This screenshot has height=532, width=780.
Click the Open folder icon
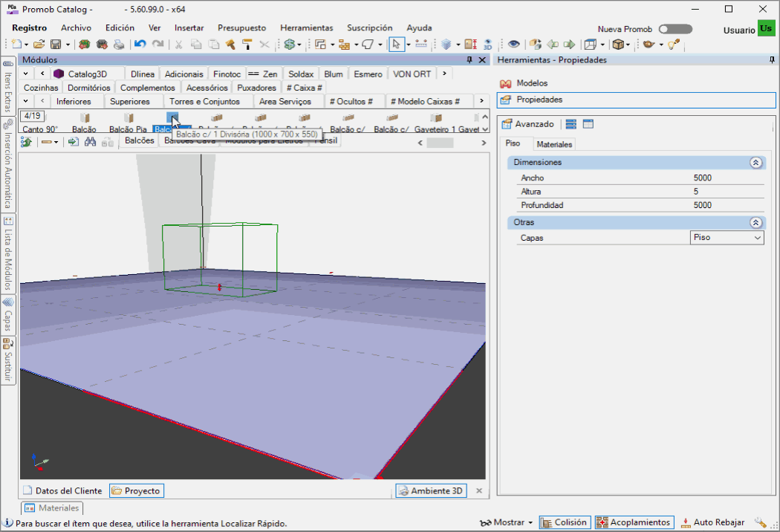click(39, 45)
